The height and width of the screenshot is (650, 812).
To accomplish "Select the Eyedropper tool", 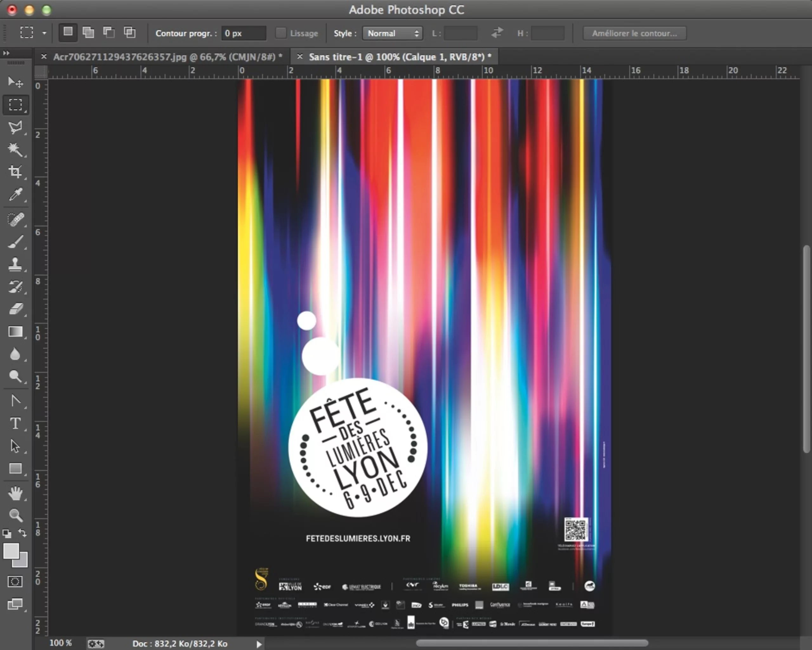I will point(15,195).
